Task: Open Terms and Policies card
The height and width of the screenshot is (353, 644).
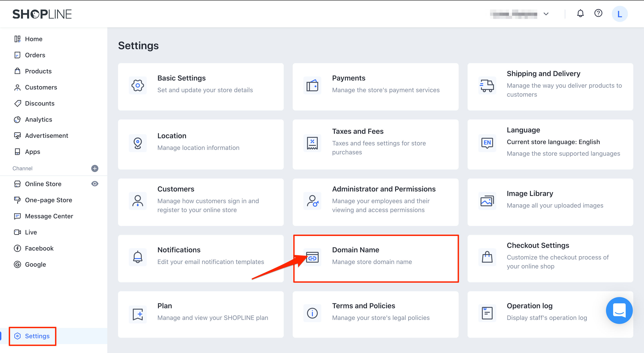Action: (375, 314)
